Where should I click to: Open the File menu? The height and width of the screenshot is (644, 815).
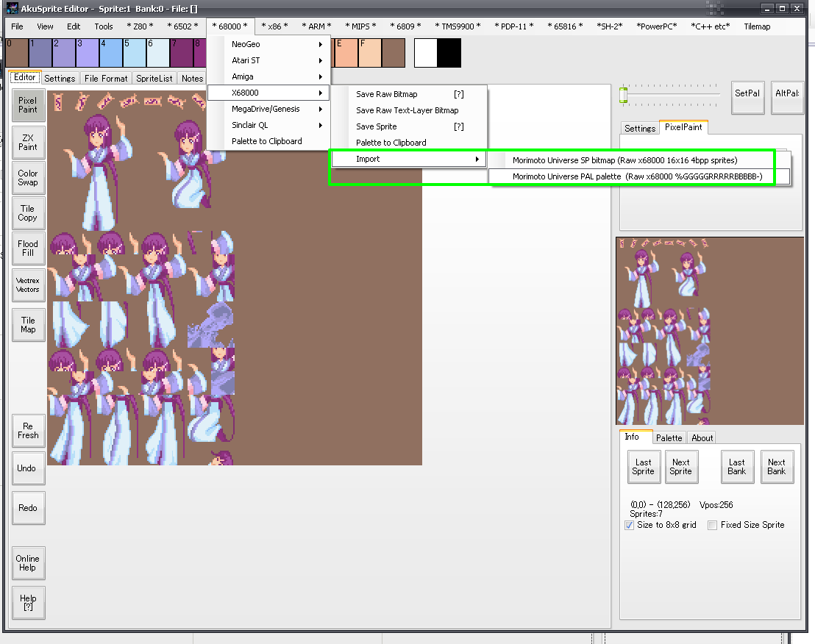[17, 26]
